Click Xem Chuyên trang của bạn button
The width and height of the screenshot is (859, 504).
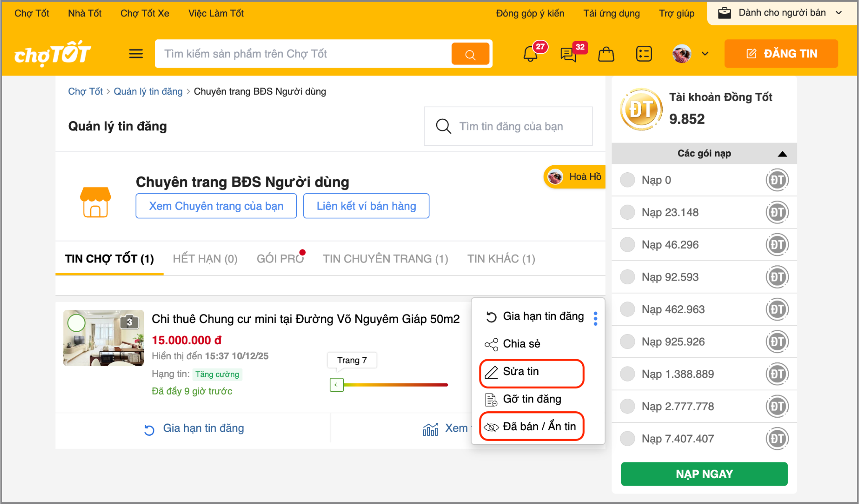216,206
